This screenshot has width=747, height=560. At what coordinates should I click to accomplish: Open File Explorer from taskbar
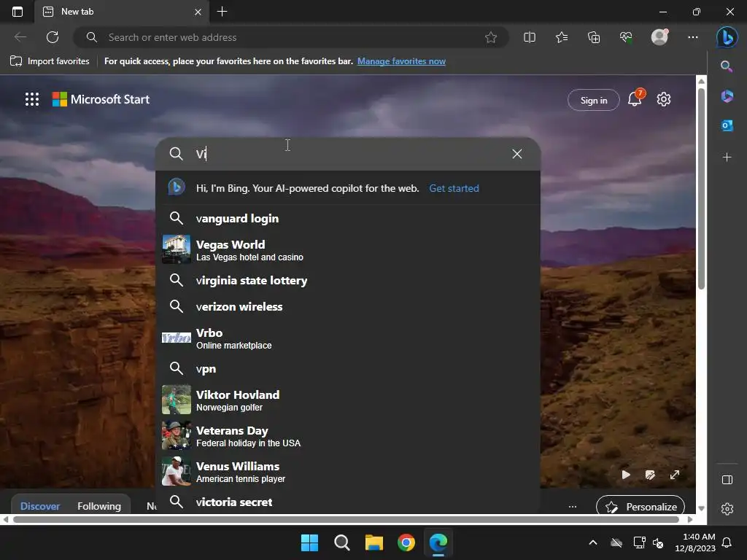click(374, 542)
